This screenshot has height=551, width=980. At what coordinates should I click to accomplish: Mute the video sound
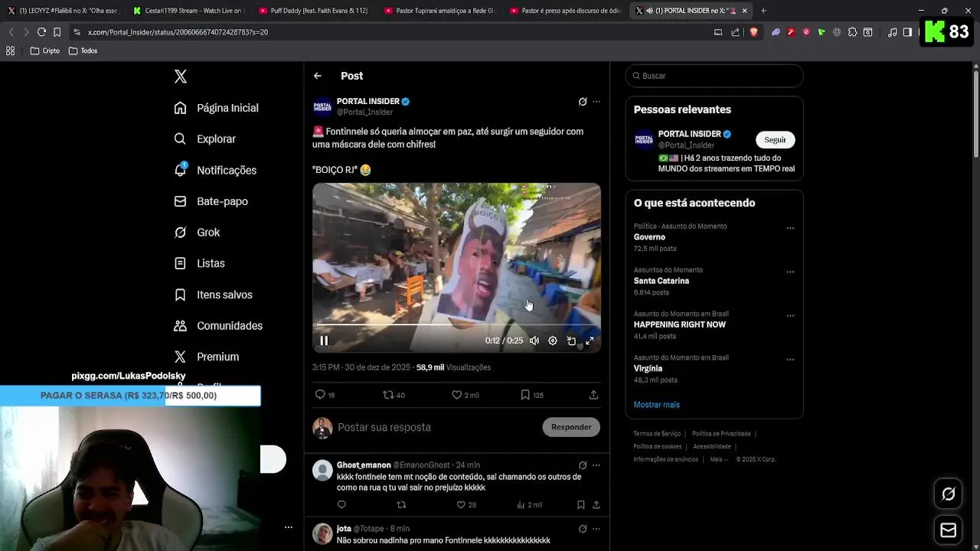coord(534,341)
